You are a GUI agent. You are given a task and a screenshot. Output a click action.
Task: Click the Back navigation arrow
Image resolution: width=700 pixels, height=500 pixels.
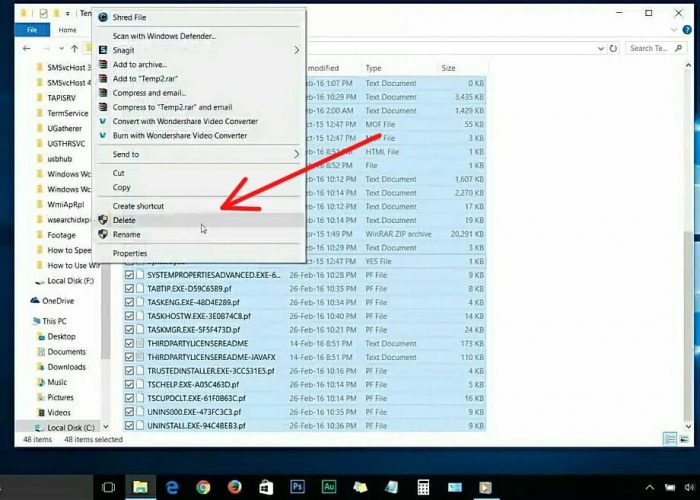click(27, 48)
